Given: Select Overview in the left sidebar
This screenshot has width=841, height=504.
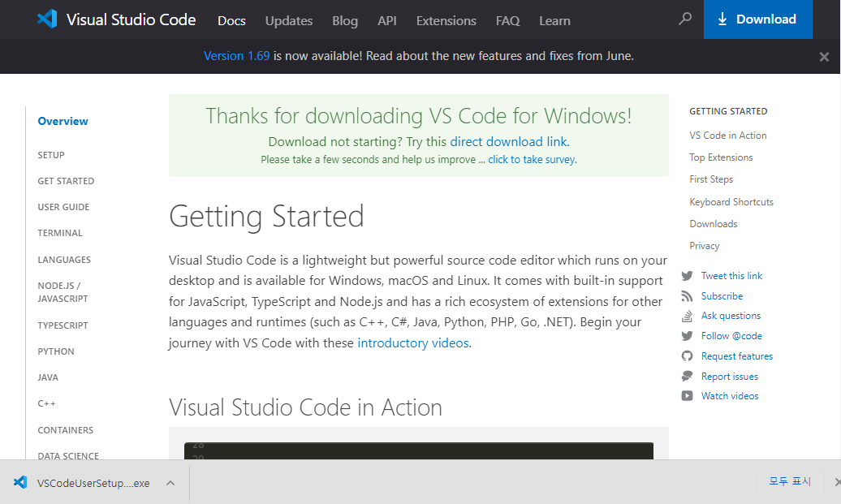Looking at the screenshot, I should coord(63,121).
